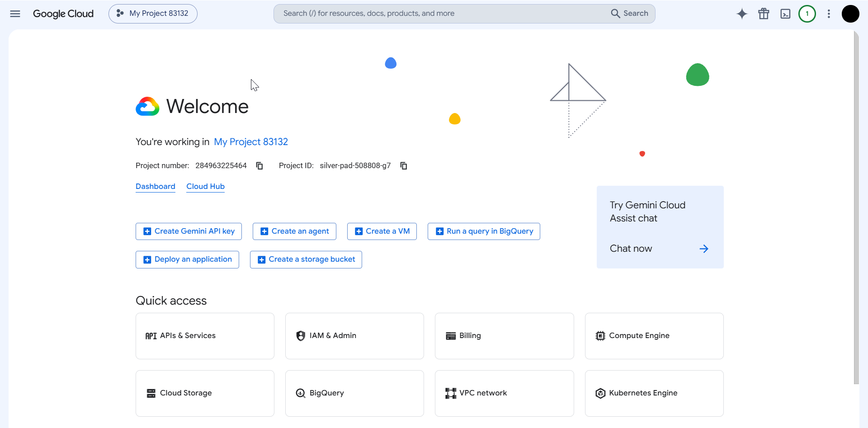Viewport: 868px width, 428px height.
Task: Open the Try Gemini Cloud Assist chat card
Action: click(x=660, y=227)
